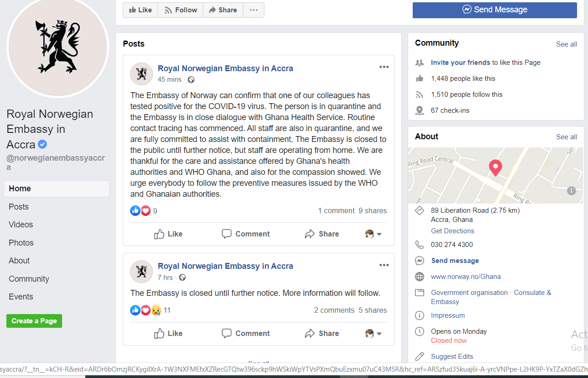Click the red location pin on map

pyautogui.click(x=495, y=167)
